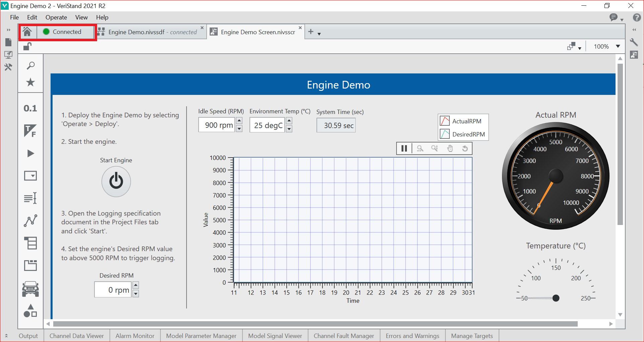644x342 pixels.
Task: Select the Boolean T/F controls category
Action: coord(30,131)
